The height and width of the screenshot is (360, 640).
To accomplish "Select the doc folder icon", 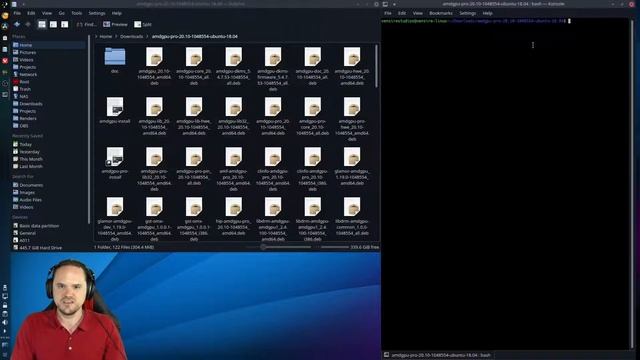I will click(x=115, y=57).
